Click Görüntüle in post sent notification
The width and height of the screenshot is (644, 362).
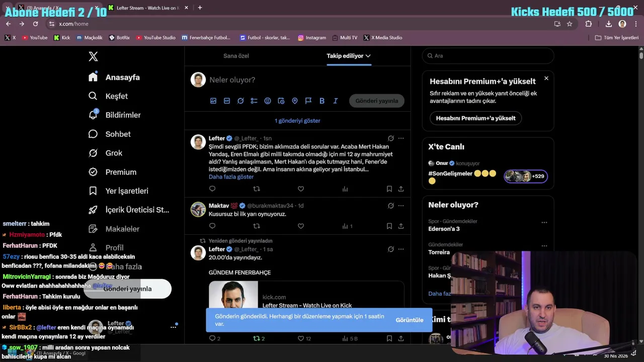(410, 320)
